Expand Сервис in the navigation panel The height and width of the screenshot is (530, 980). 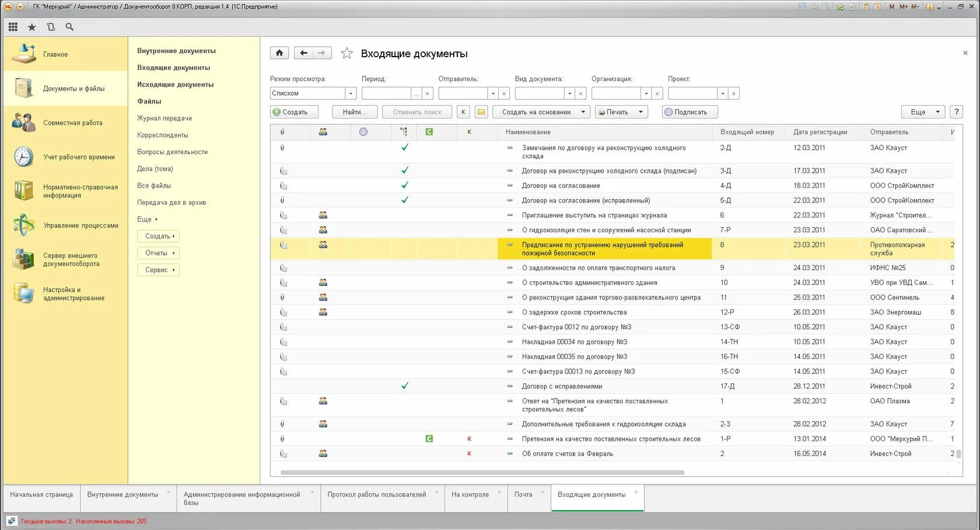[x=158, y=270]
